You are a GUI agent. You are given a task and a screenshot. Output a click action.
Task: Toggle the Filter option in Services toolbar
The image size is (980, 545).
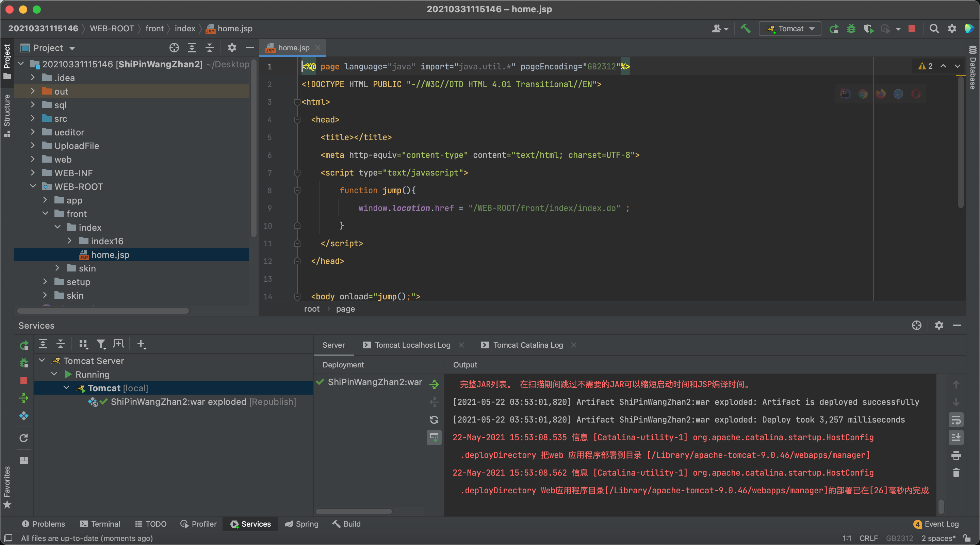click(x=101, y=344)
